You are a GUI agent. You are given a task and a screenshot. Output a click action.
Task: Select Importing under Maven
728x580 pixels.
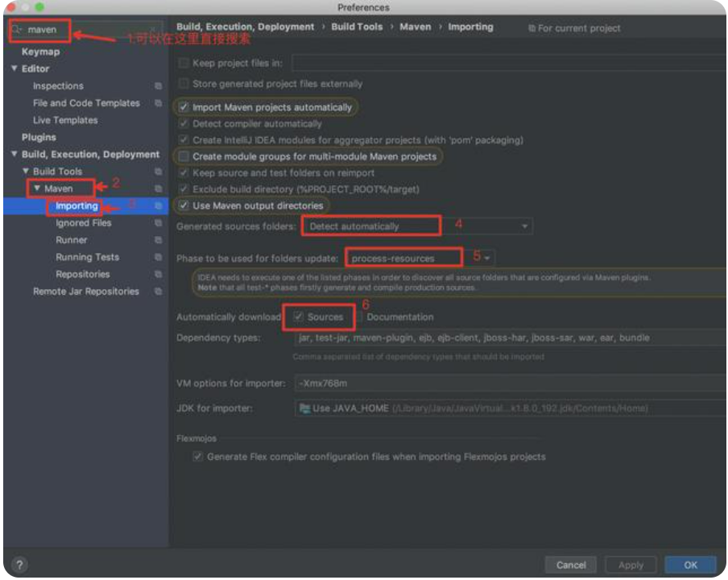[x=77, y=205]
